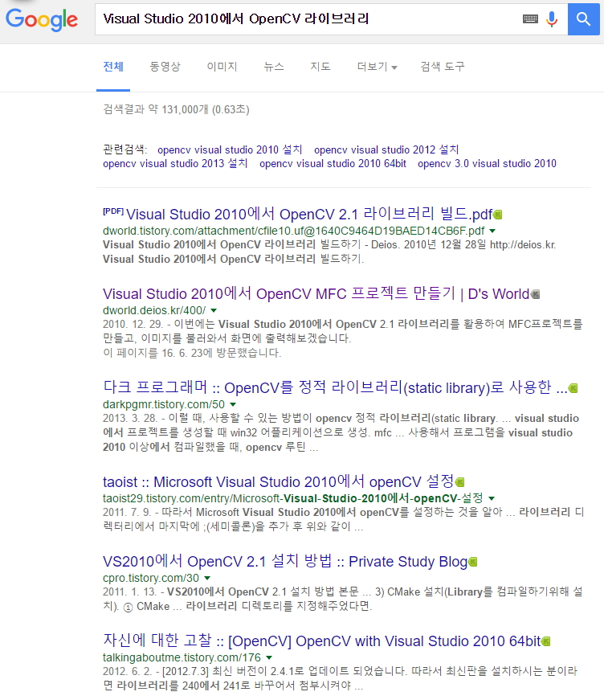Click URL text starting taoist29.tistory.com/entry
604x700 pixels.
tap(293, 498)
